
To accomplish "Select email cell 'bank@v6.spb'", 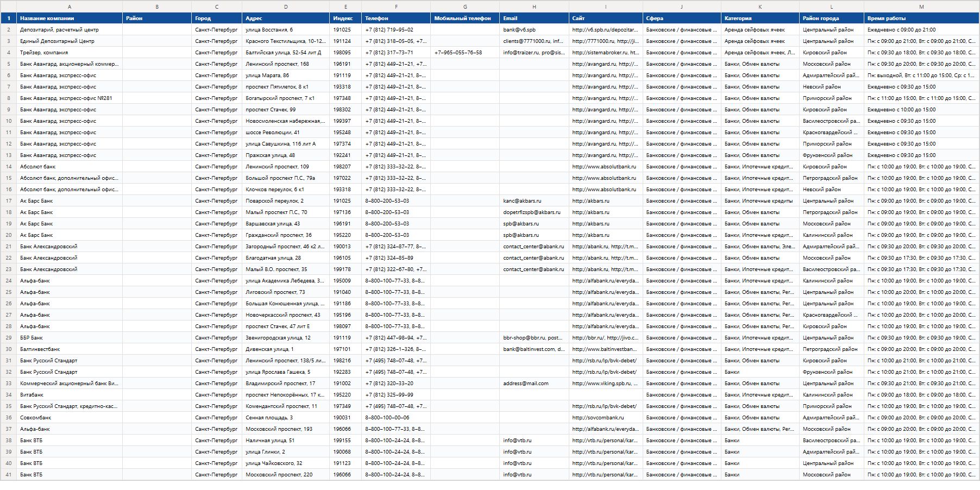I will coord(534,29).
